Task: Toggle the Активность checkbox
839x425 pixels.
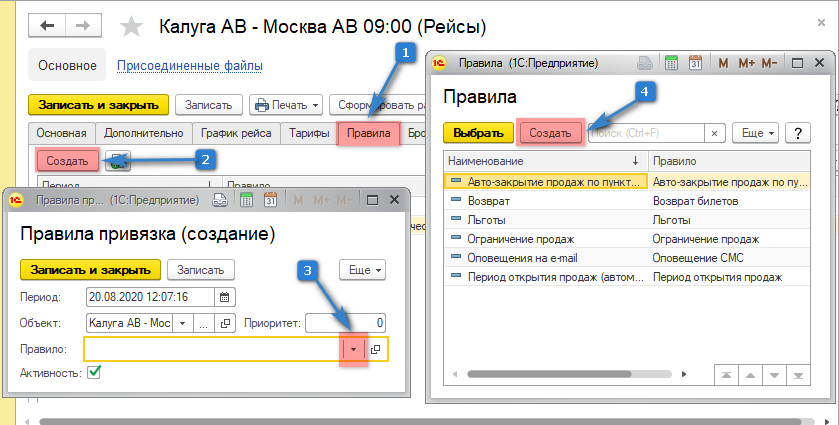Action: point(94,373)
